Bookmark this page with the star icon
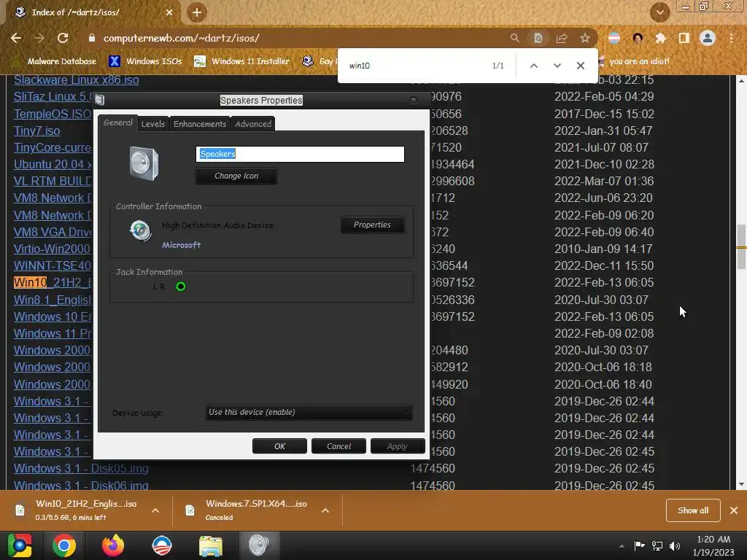This screenshot has height=560, width=747. click(x=585, y=38)
